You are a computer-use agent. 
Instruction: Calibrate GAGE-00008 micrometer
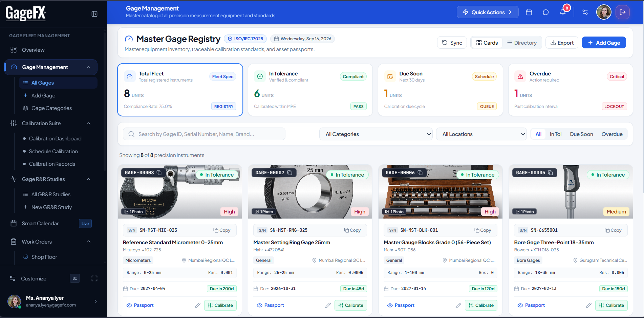click(220, 305)
